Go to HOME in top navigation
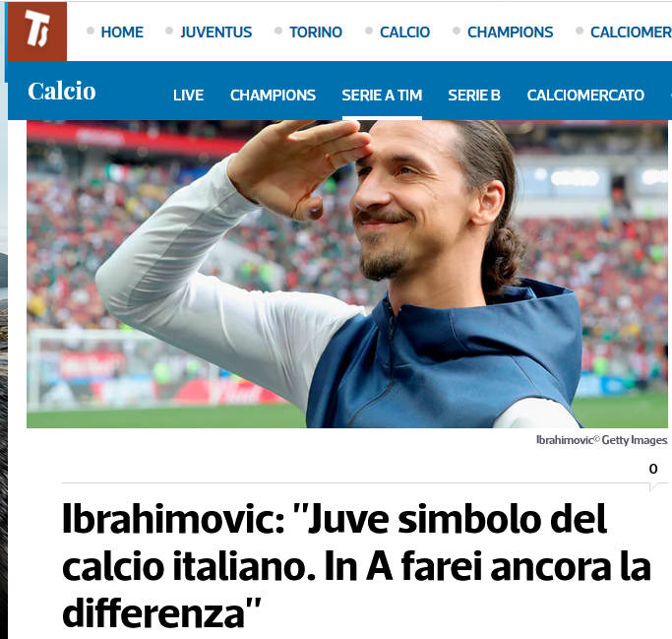 [122, 32]
